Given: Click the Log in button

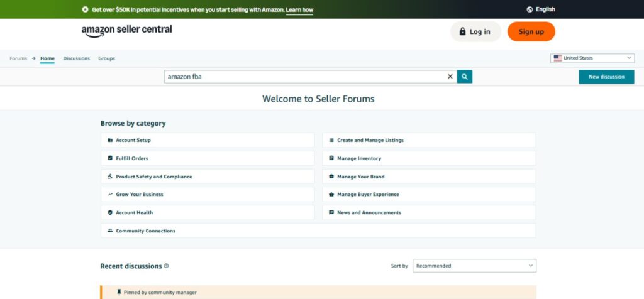Looking at the screenshot, I should point(475,31).
